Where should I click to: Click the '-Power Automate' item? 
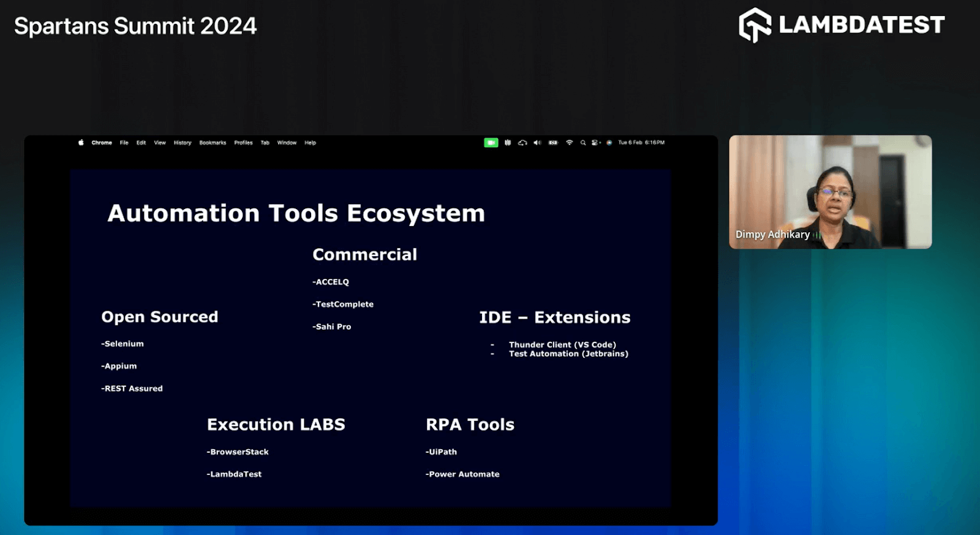click(462, 474)
